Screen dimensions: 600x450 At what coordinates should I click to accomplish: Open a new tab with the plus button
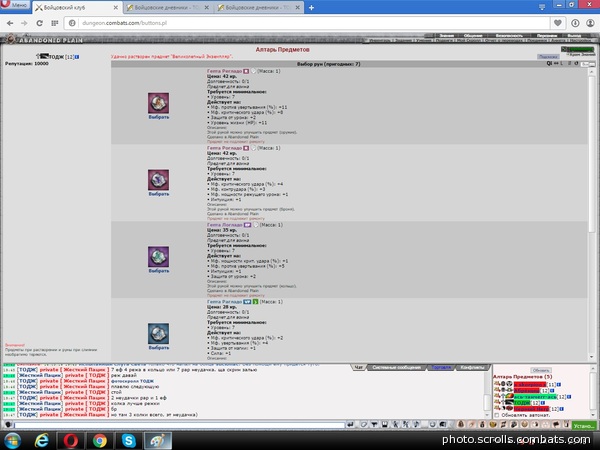(x=311, y=7)
